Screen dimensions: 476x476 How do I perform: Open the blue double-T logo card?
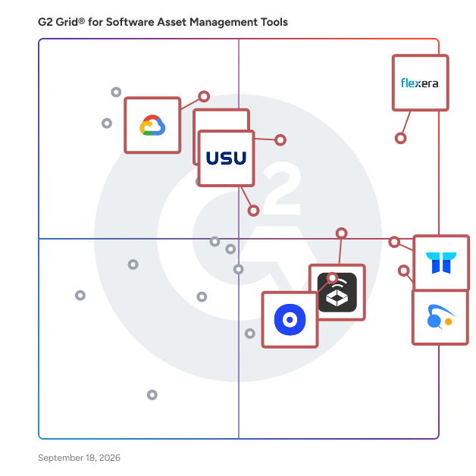tap(441, 262)
